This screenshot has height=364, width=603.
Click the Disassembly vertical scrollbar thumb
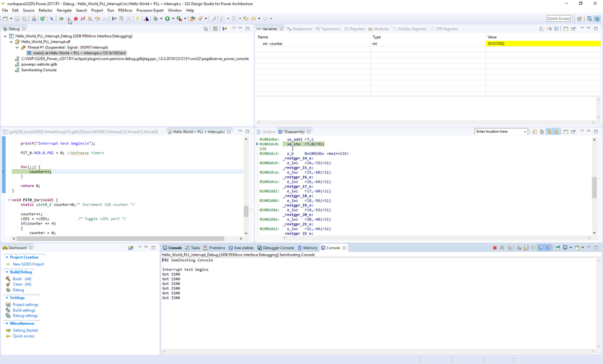[594, 188]
